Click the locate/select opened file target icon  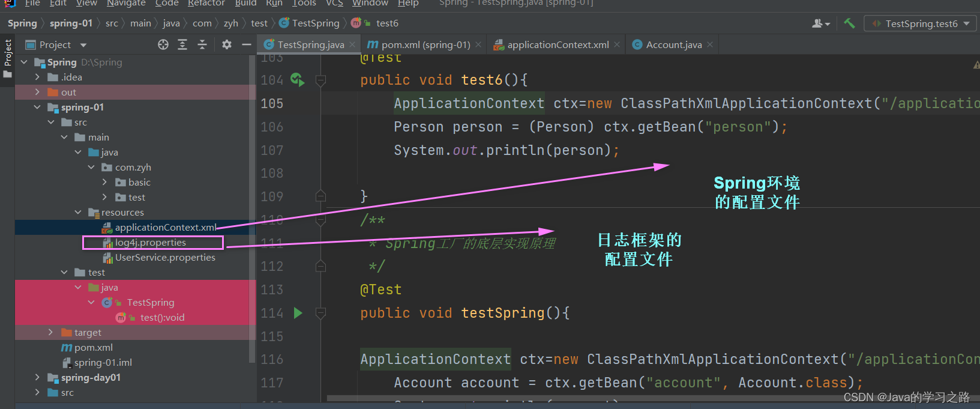(163, 44)
